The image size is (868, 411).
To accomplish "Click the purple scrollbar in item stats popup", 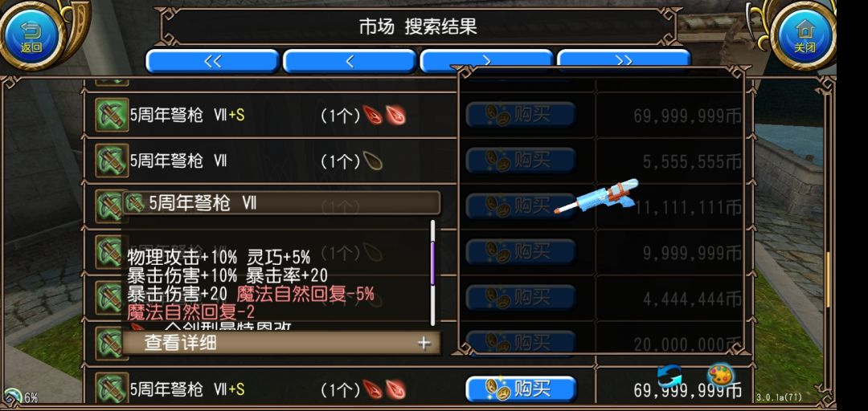I will coord(433,263).
